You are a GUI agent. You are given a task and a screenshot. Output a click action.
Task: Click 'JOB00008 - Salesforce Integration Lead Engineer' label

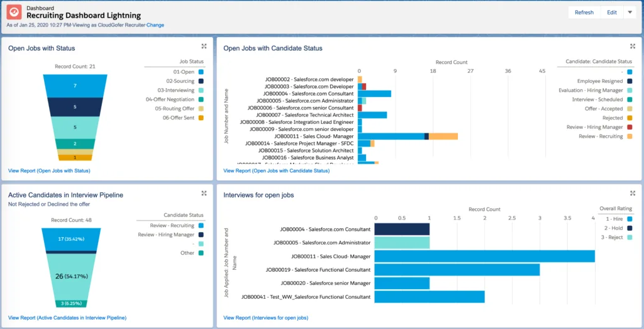click(x=297, y=122)
